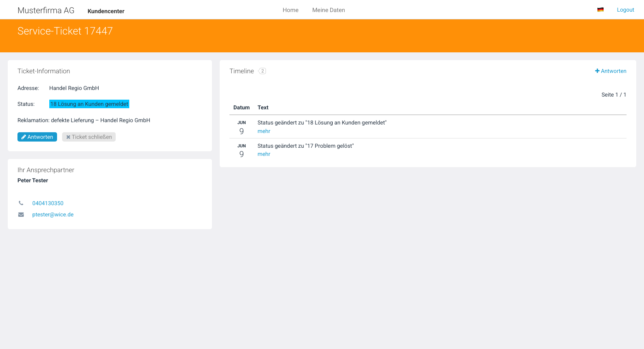This screenshot has height=349, width=644.
Task: Click the text 'Status geändert zu "18 Lösung an Kunden gemeldet"'
Action: click(x=322, y=123)
